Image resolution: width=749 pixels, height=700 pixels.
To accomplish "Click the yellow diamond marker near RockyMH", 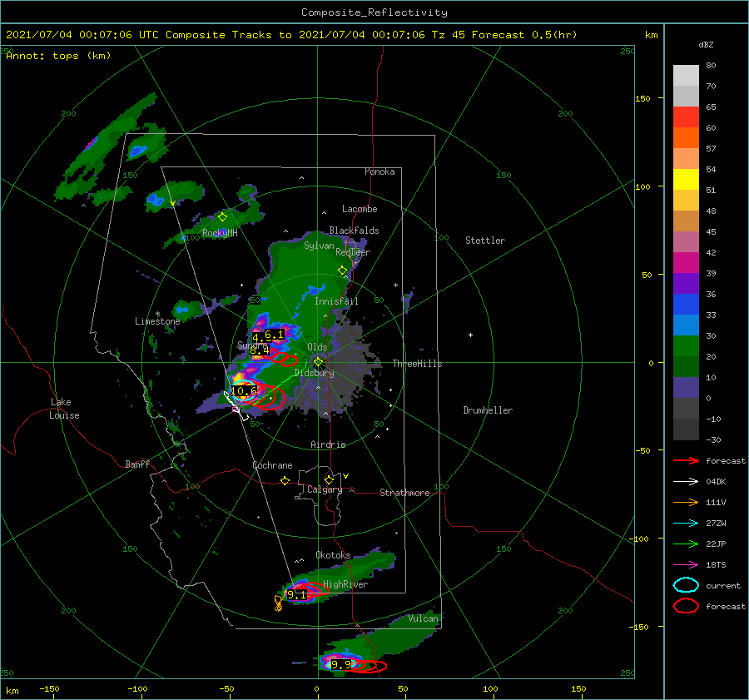I will point(222,217).
